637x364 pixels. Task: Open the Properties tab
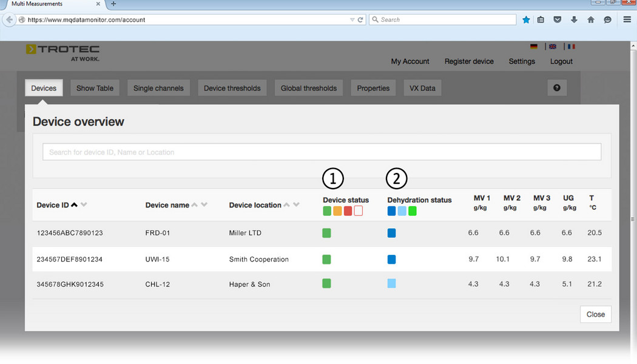point(373,88)
